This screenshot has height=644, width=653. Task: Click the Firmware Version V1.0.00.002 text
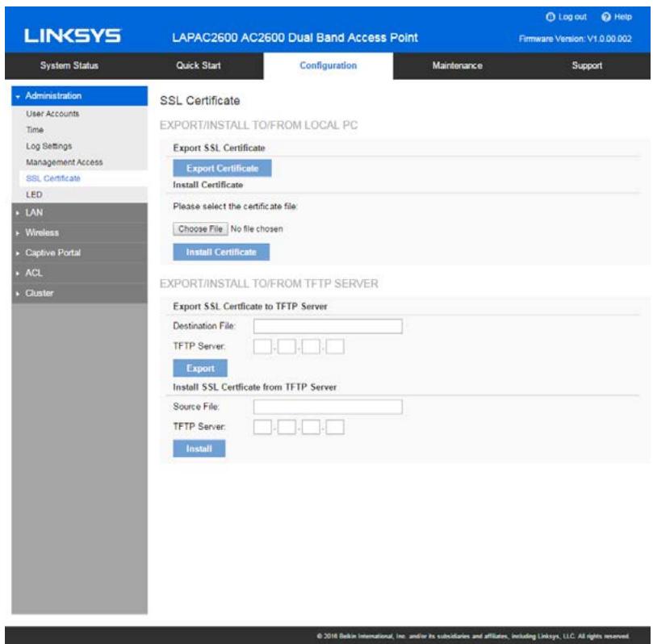576,39
